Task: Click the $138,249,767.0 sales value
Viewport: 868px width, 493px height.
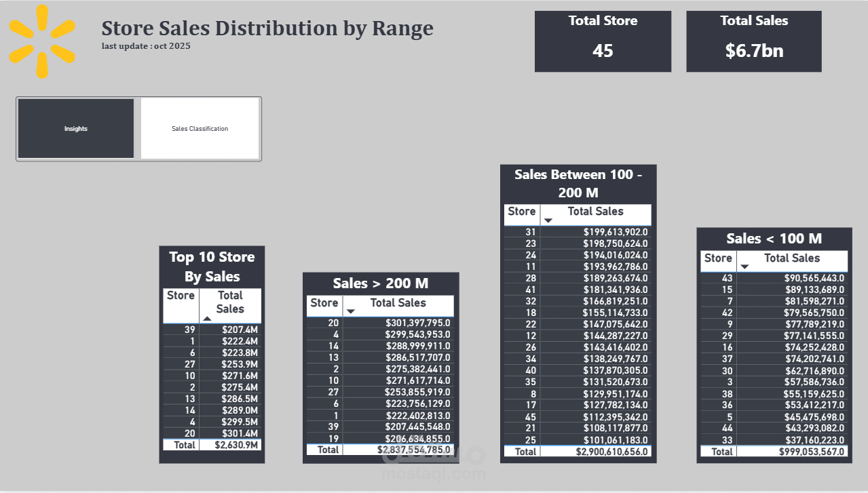Action: (x=615, y=359)
